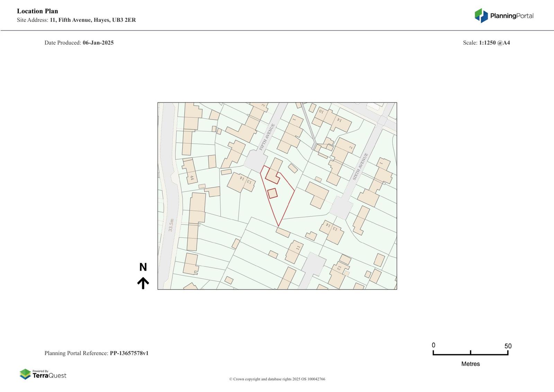Click the Crown copyright notice
Image resolution: width=554 pixels, height=392 pixels.
[277, 379]
